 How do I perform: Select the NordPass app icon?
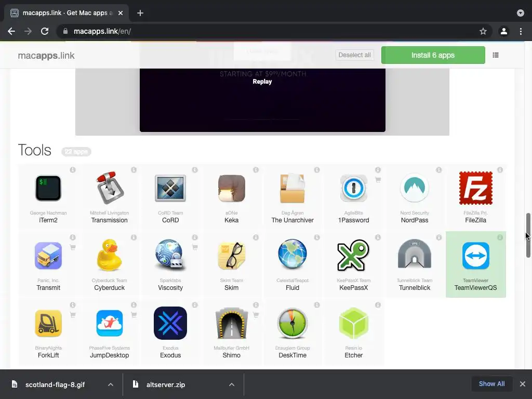(415, 188)
